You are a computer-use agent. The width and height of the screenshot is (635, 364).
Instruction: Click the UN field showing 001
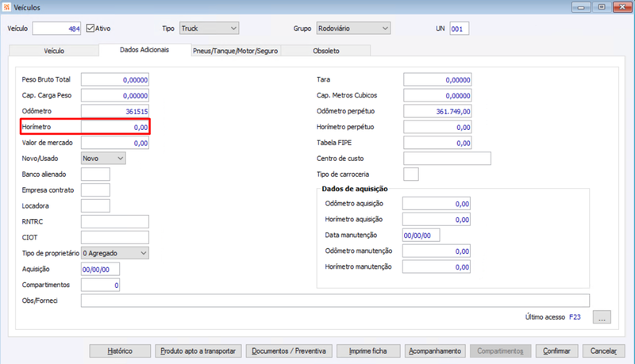pos(460,29)
